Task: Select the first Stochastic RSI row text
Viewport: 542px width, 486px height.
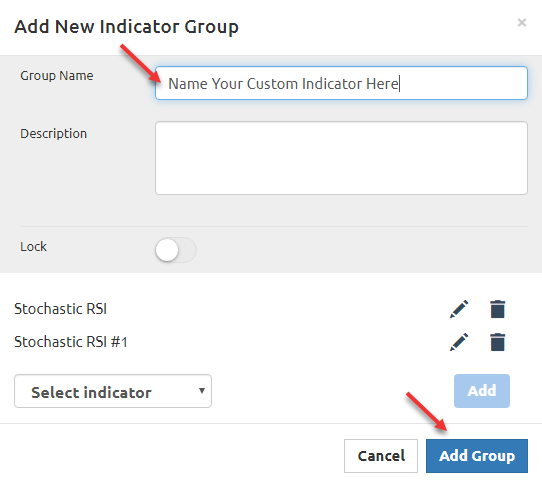Action: (60, 309)
